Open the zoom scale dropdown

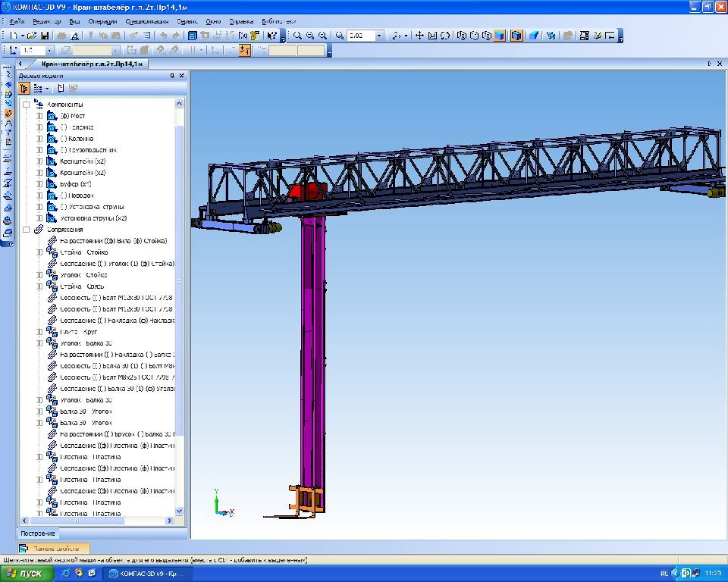(378, 36)
